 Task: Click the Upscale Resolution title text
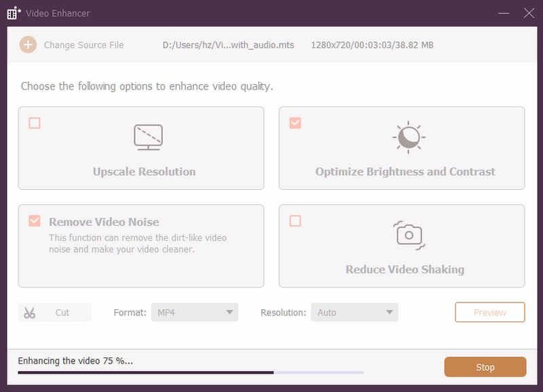[x=144, y=172]
